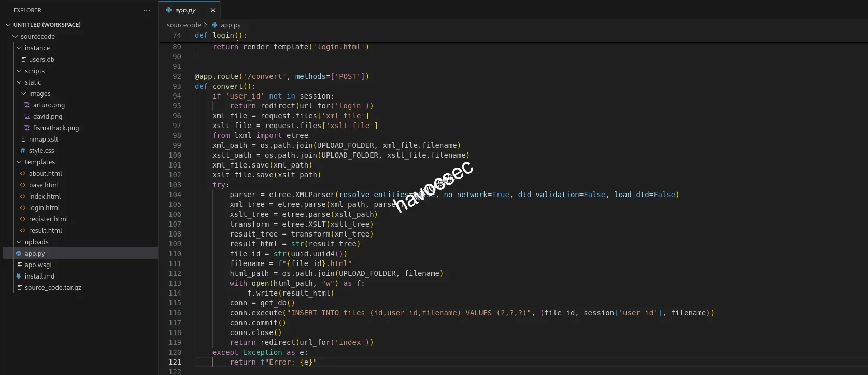Open result.html template
Viewport: 868px width, 375px height.
pos(46,231)
